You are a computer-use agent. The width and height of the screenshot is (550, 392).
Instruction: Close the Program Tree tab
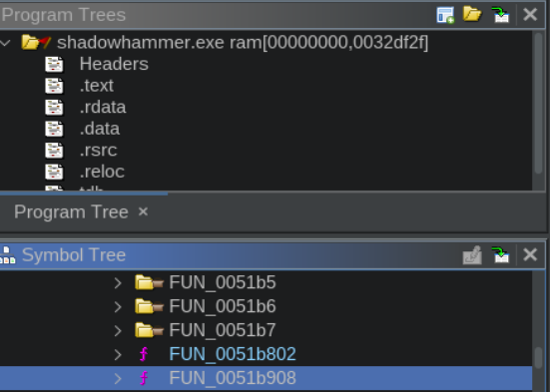coord(143,211)
